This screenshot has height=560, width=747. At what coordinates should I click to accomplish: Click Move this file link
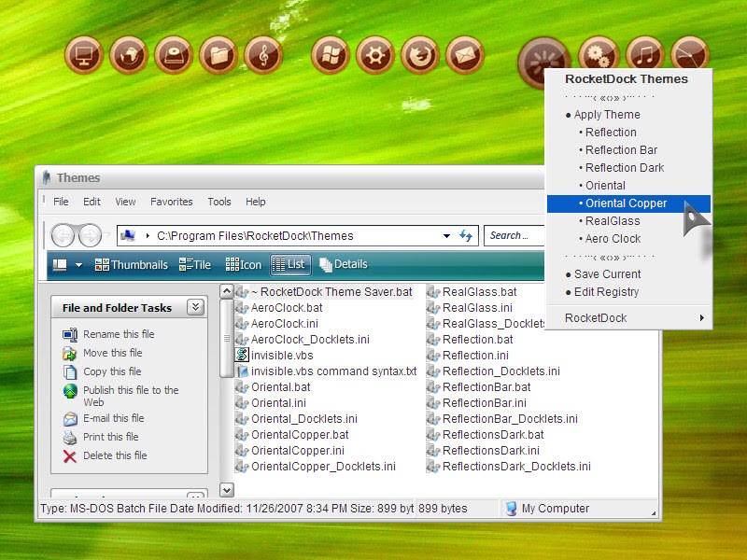(112, 353)
